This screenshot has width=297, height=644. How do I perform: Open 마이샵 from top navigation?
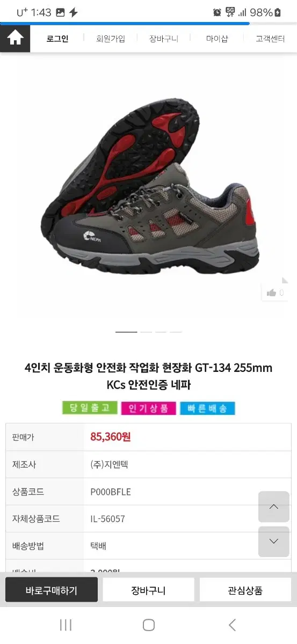pos(217,39)
